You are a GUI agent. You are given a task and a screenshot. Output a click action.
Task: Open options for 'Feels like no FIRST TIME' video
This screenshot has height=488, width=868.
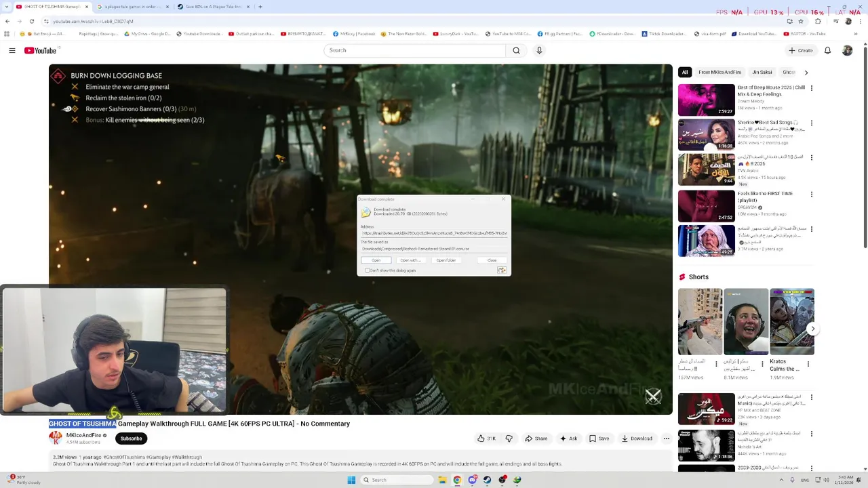(811, 194)
